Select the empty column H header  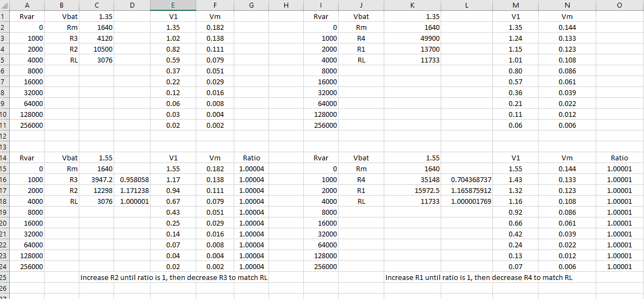pos(286,5)
